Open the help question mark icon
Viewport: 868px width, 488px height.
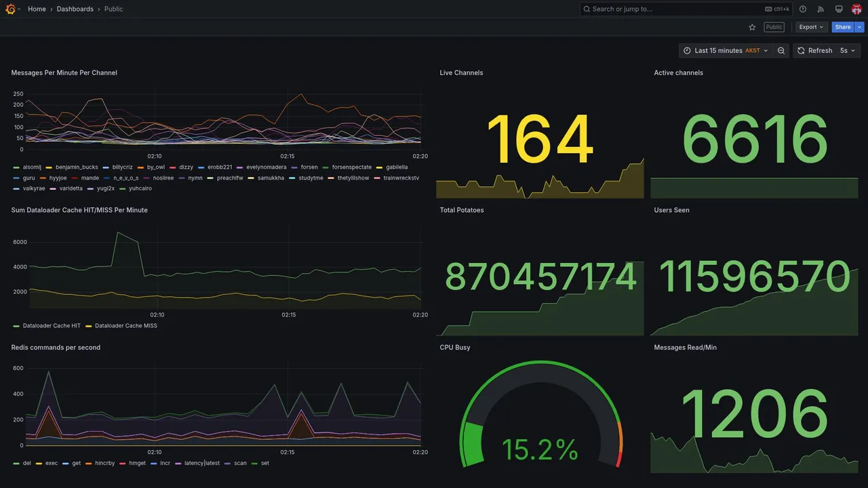click(803, 9)
